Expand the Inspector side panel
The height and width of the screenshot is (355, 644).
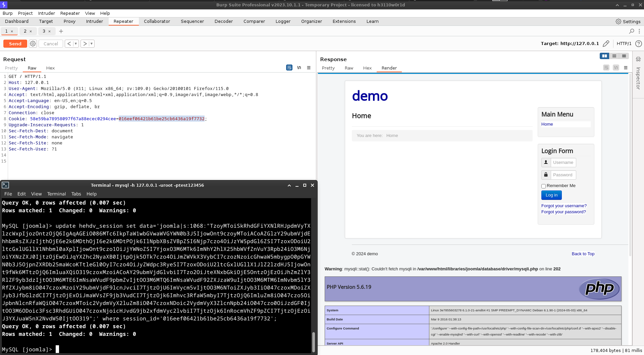pos(638,78)
